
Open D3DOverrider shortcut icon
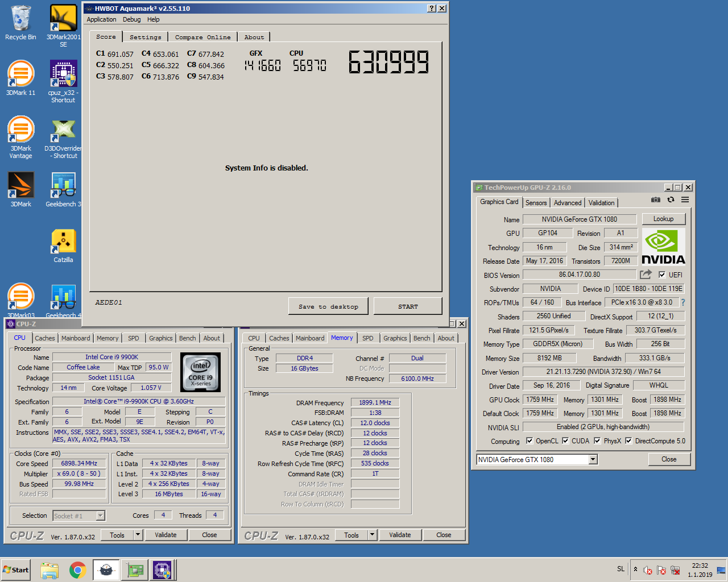point(63,137)
